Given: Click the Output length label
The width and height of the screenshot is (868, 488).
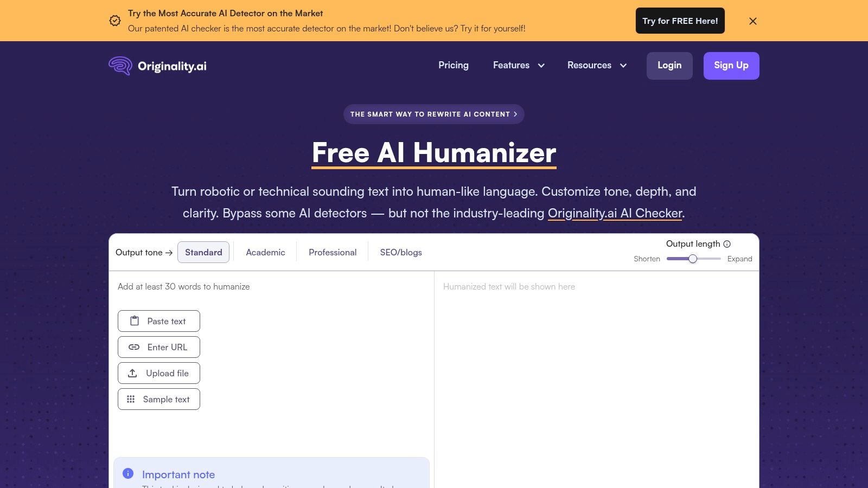Looking at the screenshot, I should [x=693, y=244].
